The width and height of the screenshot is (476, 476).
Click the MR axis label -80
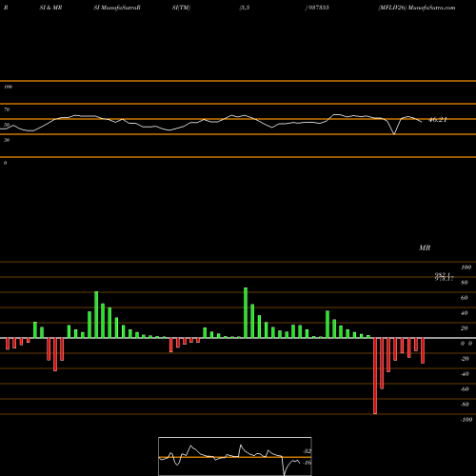[465, 405]
